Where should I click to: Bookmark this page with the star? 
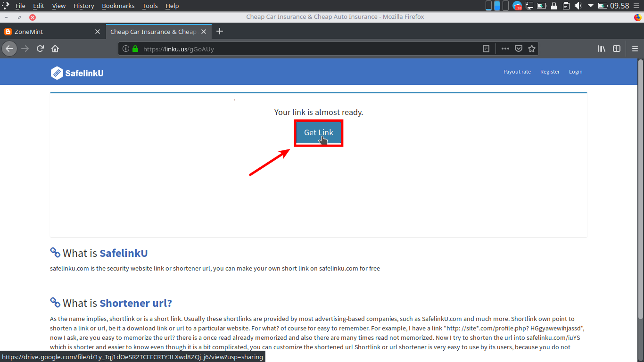coord(532,49)
